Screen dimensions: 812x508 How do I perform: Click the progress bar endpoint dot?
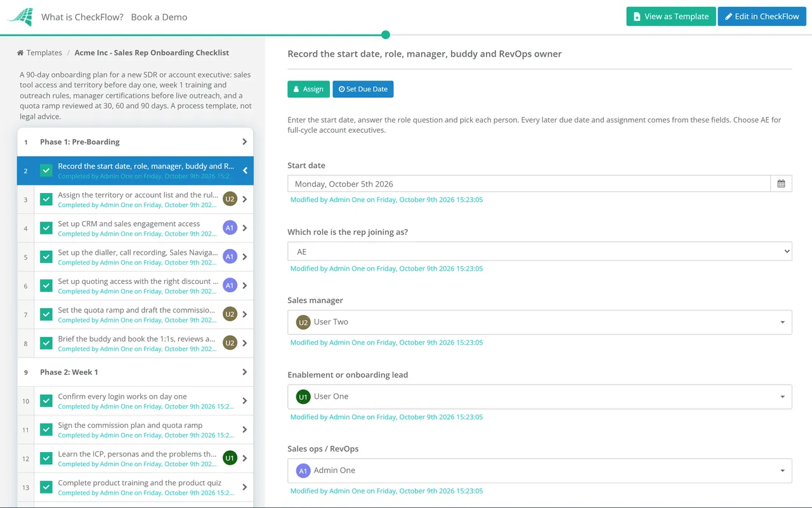pyautogui.click(x=386, y=35)
